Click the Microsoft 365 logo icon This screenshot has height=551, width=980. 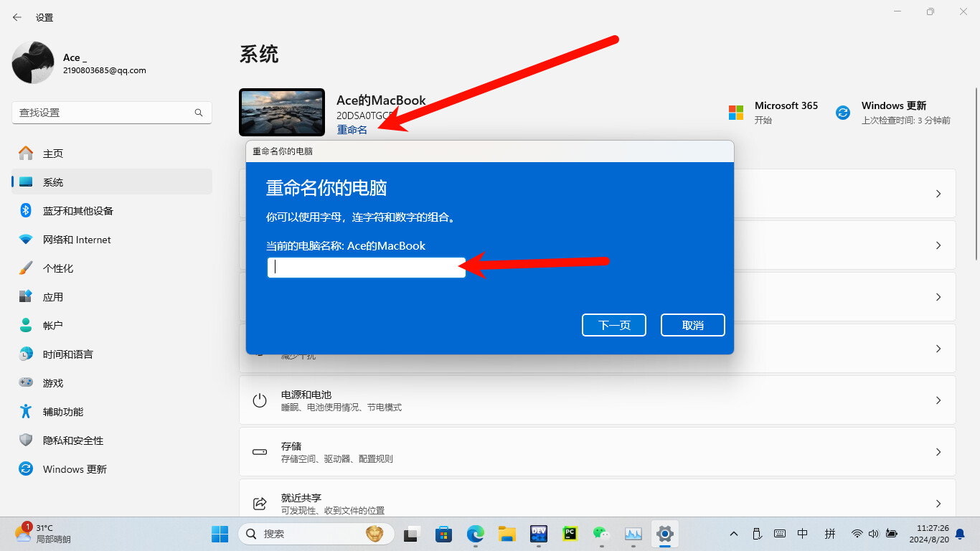coord(736,113)
